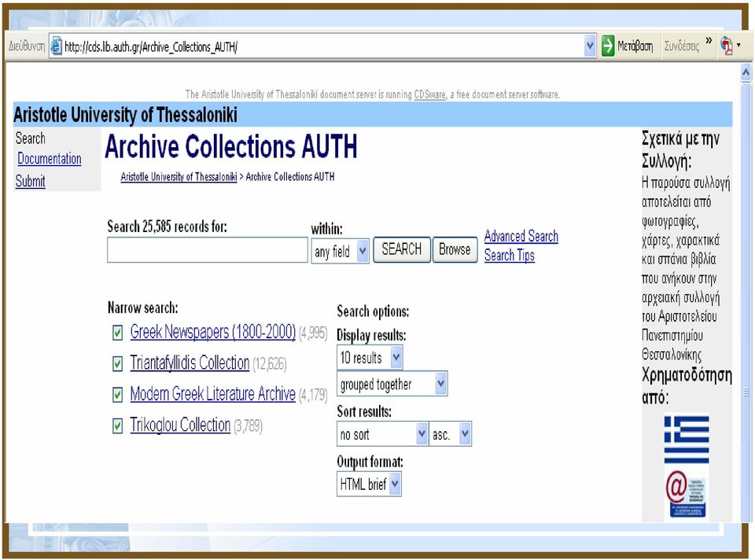Click the SEARCH button
The height and width of the screenshot is (560, 755).
402,249
